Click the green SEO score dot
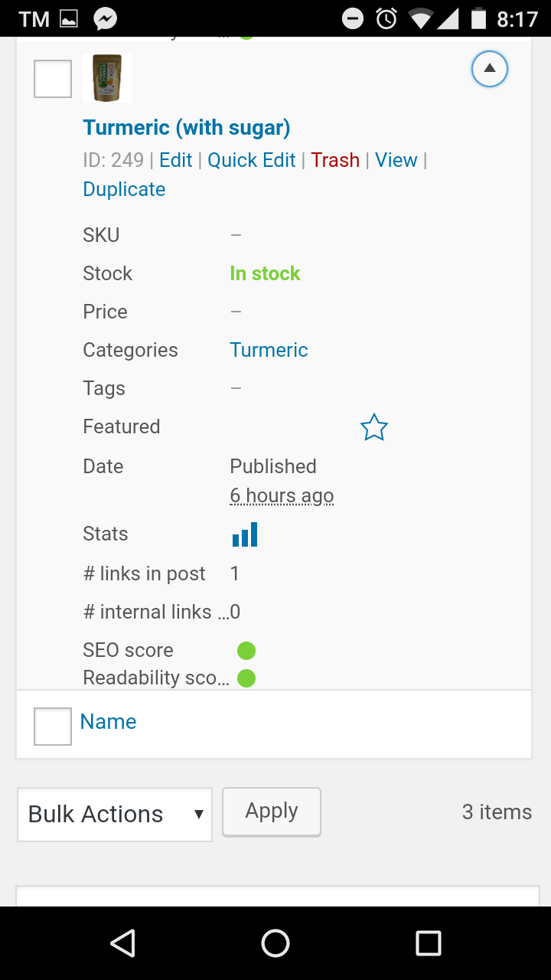 [246, 651]
